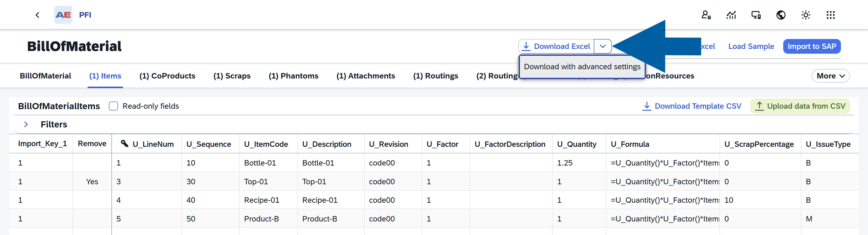
Task: Open the Download Excel dropdown arrow
Action: point(603,47)
